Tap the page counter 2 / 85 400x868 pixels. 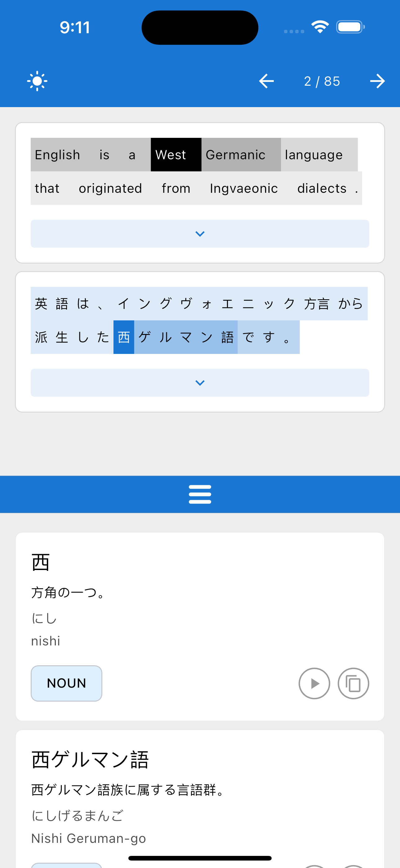[322, 81]
